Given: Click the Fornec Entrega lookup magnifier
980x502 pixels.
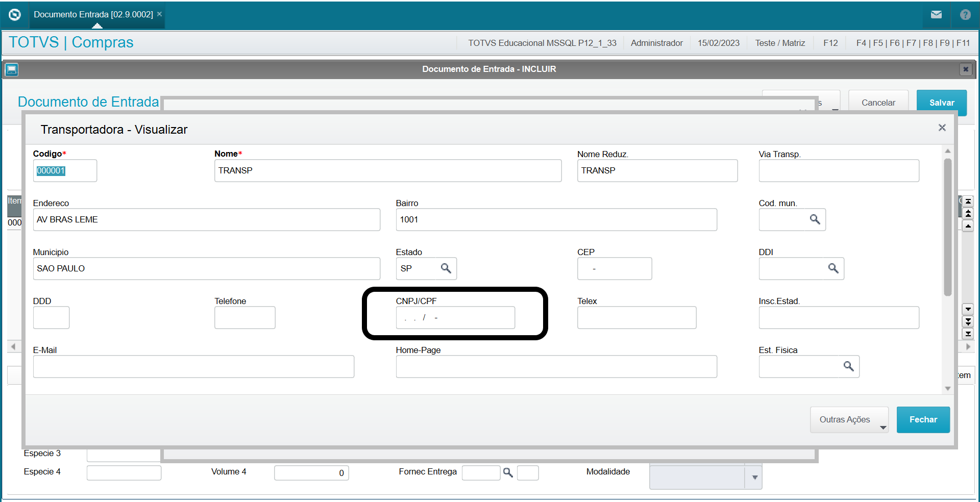Looking at the screenshot, I should pos(508,472).
